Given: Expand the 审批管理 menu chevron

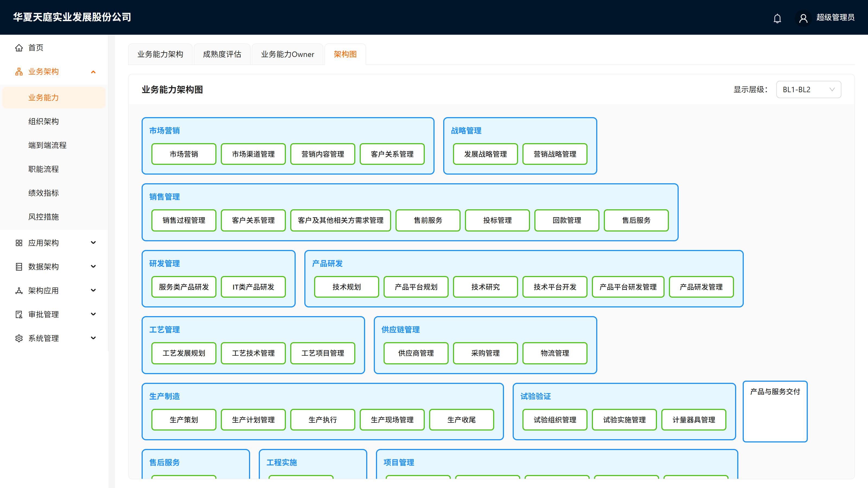Looking at the screenshot, I should tap(93, 314).
